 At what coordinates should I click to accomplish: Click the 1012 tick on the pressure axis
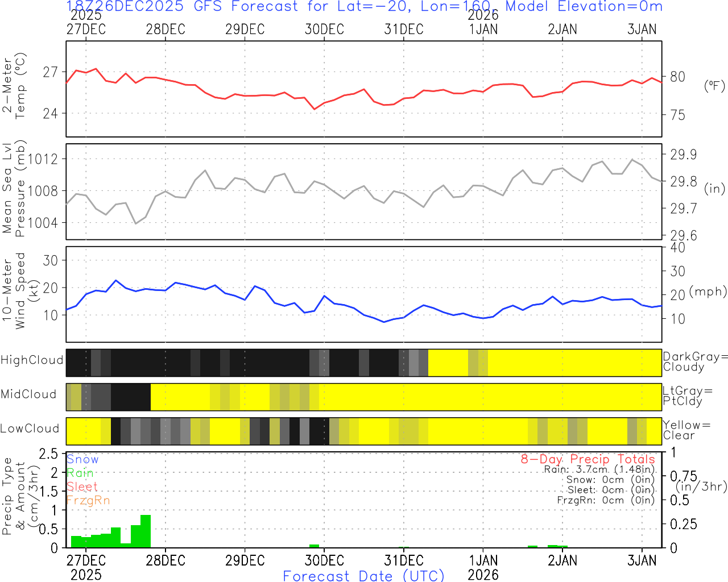(43, 159)
